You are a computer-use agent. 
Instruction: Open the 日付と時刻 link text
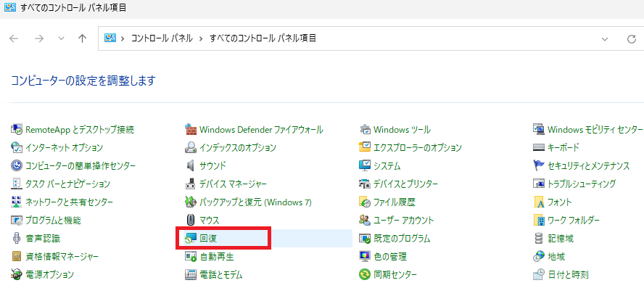(568, 275)
